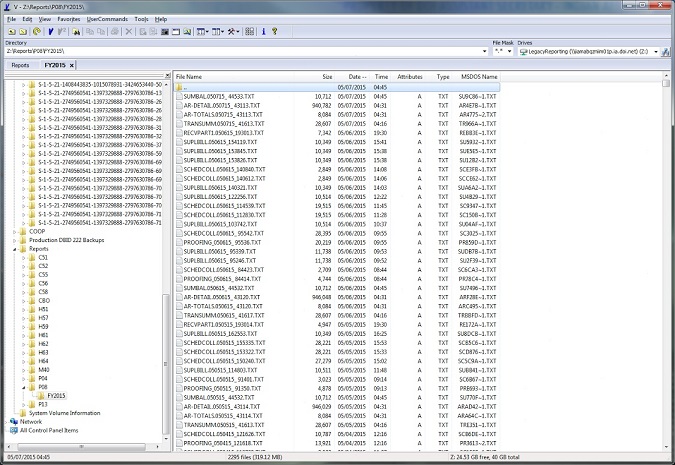Sort by Time column header

point(381,77)
